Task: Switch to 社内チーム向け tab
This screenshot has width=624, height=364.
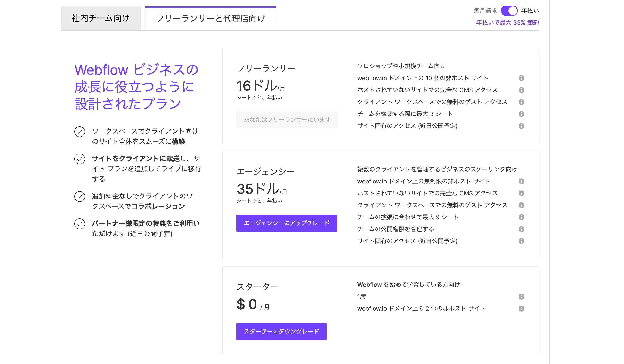Action: pyautogui.click(x=101, y=18)
